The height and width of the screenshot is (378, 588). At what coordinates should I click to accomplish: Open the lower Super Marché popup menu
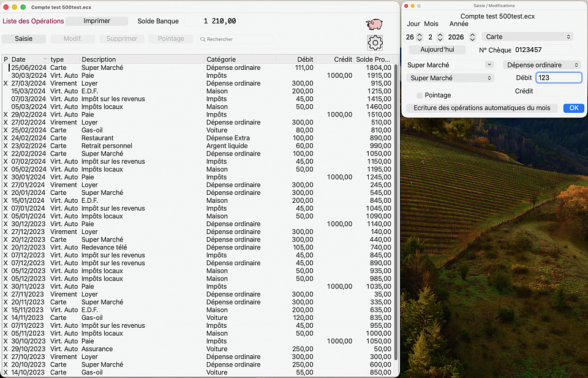[x=450, y=78]
